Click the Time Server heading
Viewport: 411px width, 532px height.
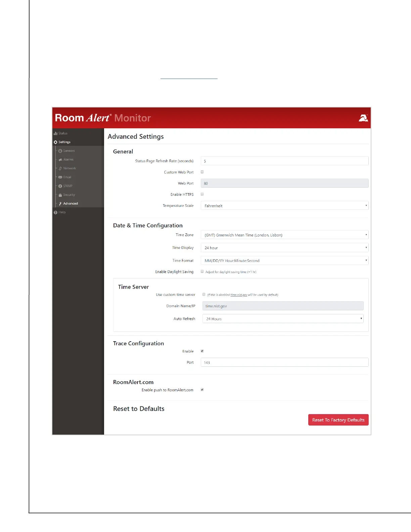point(133,287)
